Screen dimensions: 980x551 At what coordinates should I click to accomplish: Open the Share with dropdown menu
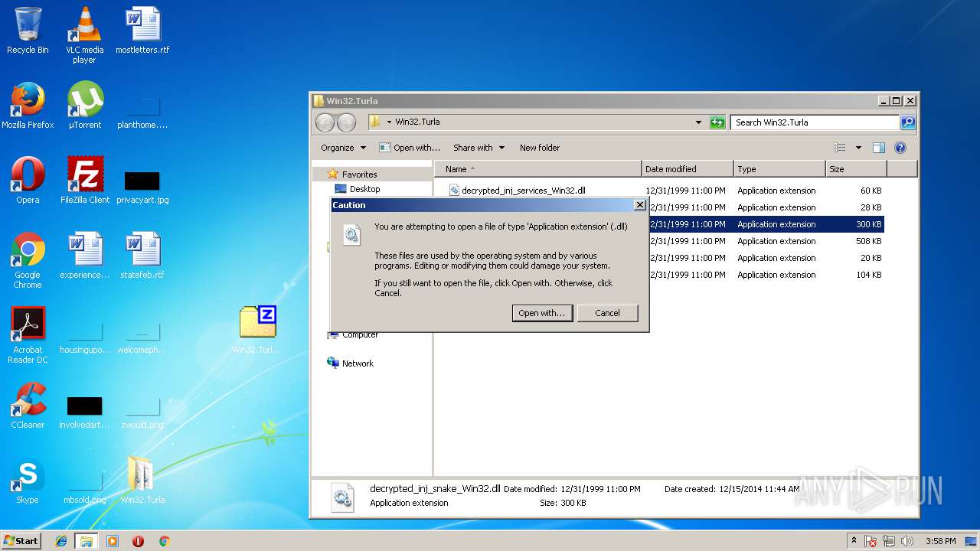pos(479,148)
